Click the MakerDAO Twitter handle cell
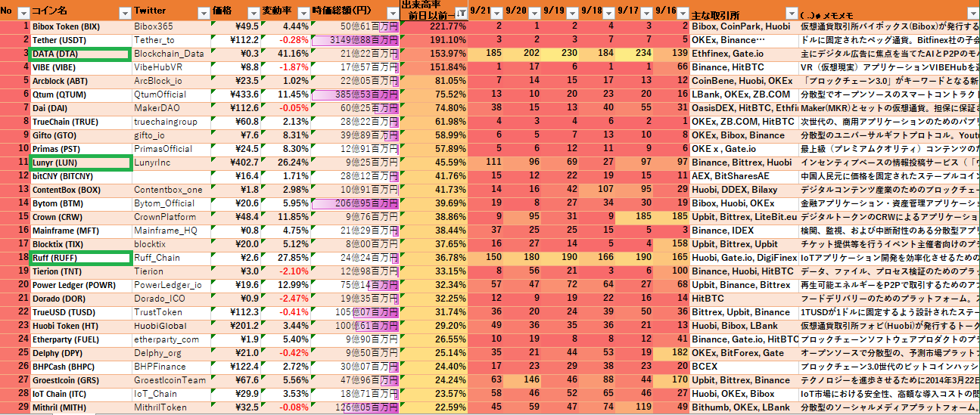 click(170, 108)
